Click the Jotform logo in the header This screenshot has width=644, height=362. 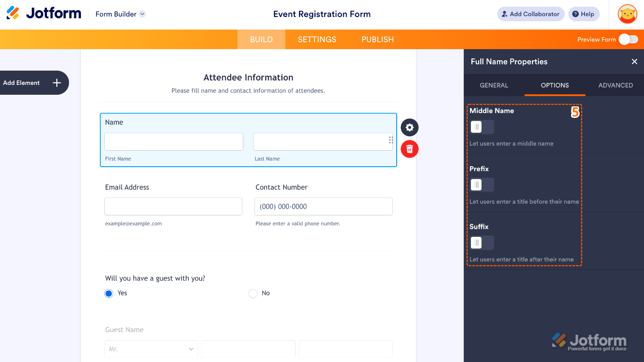click(43, 13)
